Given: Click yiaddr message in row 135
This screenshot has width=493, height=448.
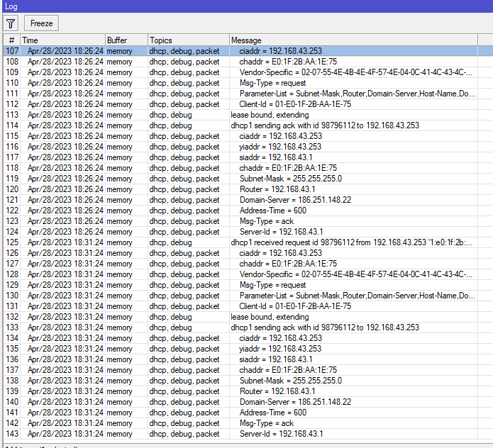Looking at the screenshot, I should (280, 349).
